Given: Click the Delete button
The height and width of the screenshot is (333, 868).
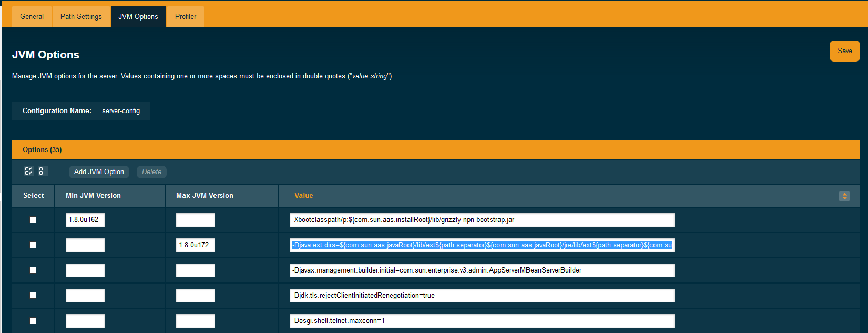Looking at the screenshot, I should (151, 172).
